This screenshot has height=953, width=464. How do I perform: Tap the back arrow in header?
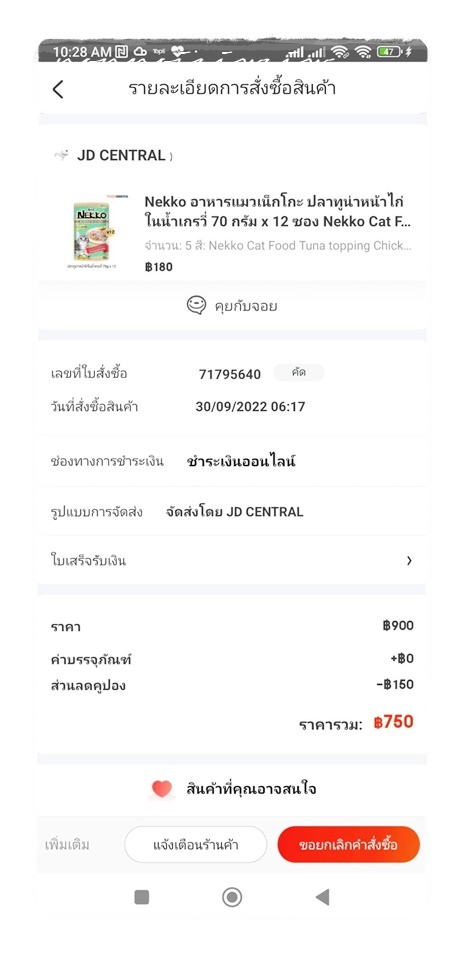[x=58, y=89]
